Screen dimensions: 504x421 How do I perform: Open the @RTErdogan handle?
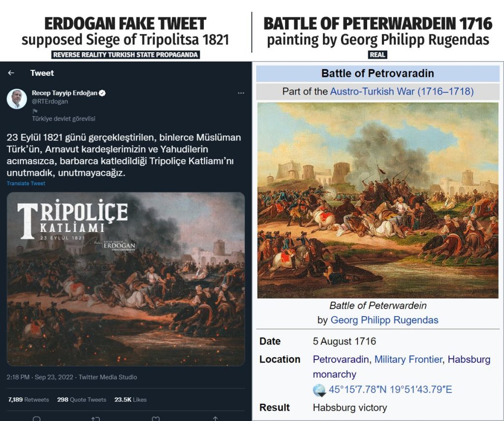50,101
